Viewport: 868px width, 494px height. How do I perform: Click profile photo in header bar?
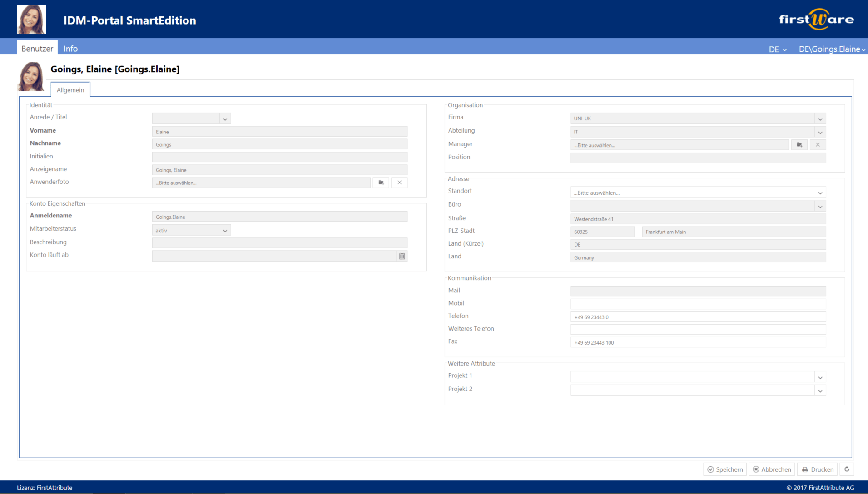(31, 19)
